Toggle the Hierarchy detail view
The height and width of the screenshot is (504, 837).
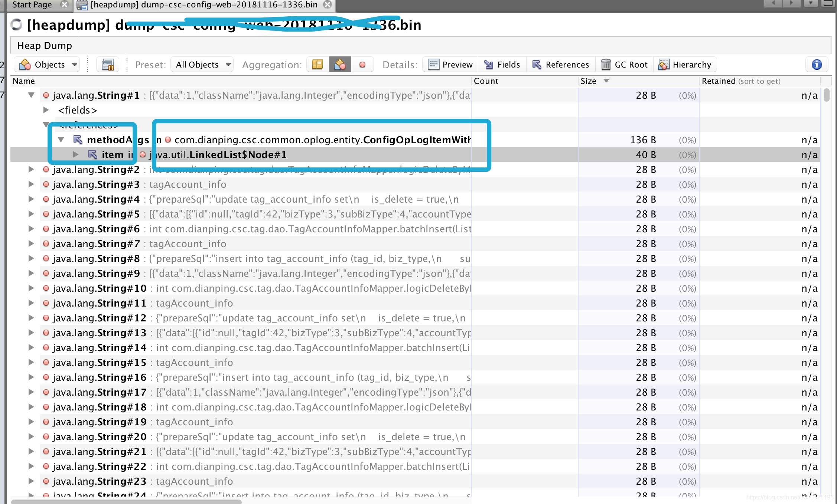coord(685,64)
